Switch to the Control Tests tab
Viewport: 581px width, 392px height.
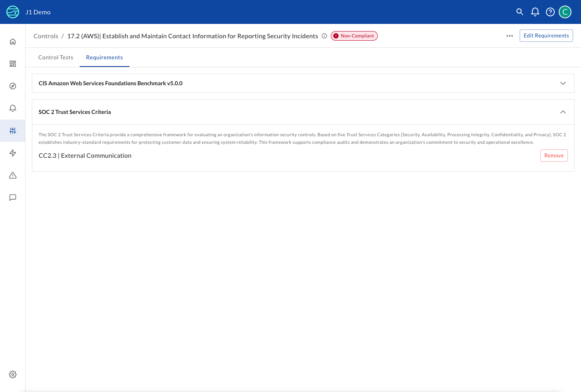[56, 57]
